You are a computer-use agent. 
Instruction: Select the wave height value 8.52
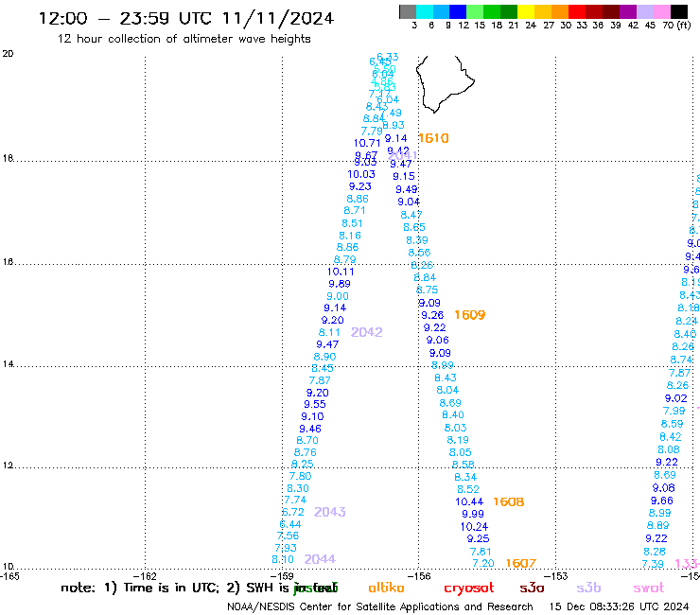point(468,489)
